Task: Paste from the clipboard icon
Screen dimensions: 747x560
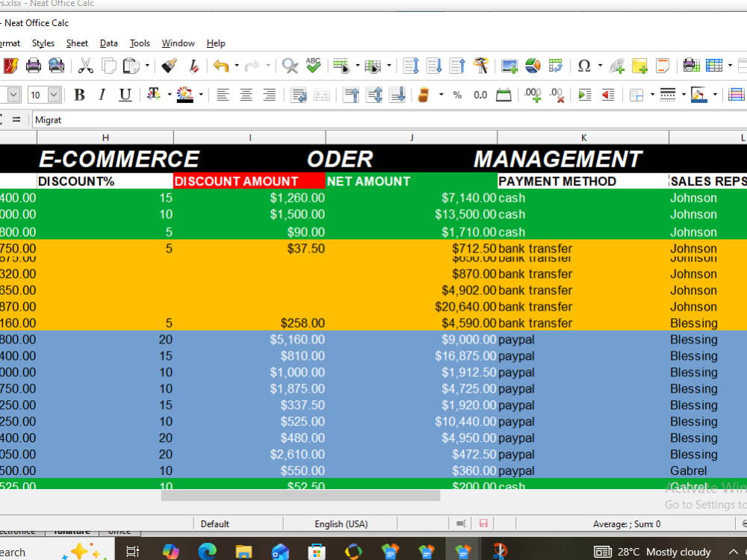Action: coord(131,65)
